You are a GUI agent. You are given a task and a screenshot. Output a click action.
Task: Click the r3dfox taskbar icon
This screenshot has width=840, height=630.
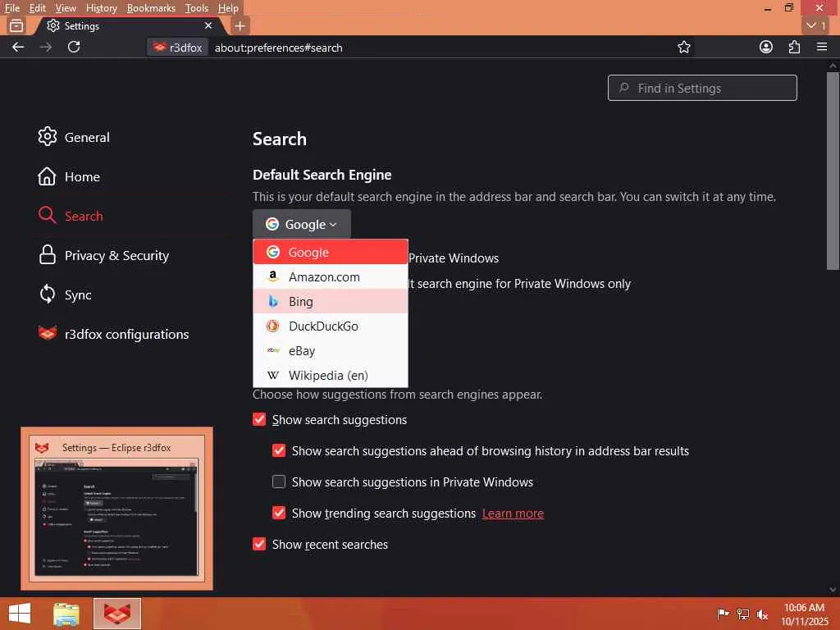coord(117,614)
